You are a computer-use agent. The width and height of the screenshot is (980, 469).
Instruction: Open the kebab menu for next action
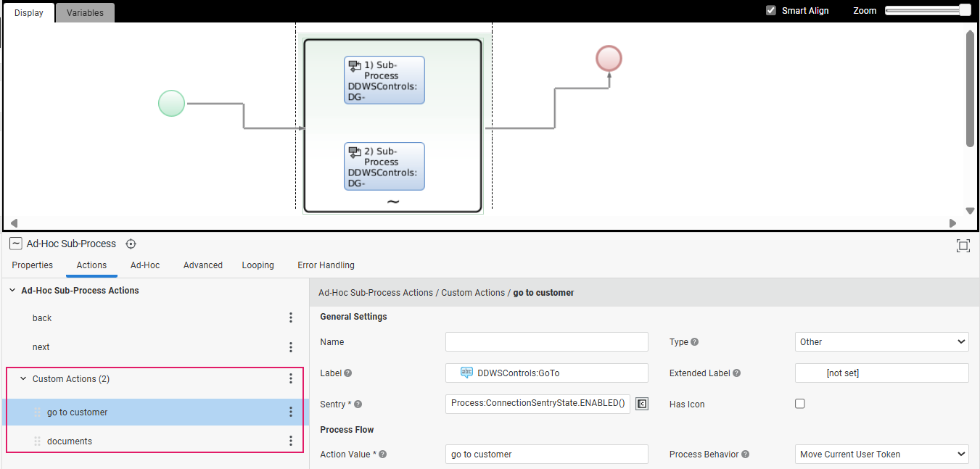pyautogui.click(x=291, y=347)
